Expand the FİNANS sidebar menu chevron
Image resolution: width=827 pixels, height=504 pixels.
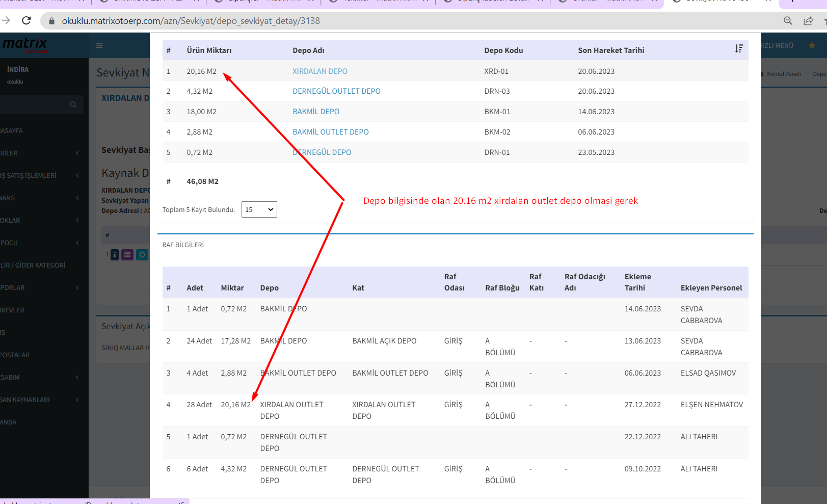point(77,198)
